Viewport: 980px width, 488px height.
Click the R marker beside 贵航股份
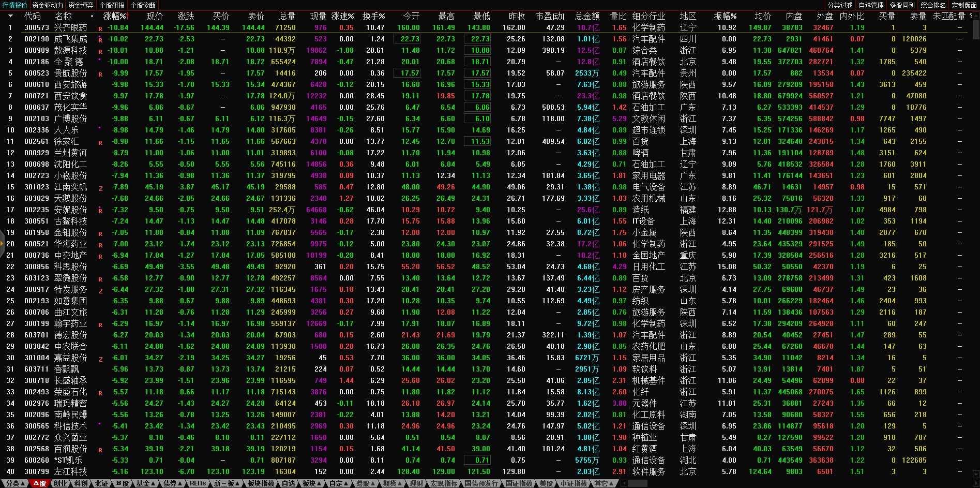pyautogui.click(x=100, y=75)
